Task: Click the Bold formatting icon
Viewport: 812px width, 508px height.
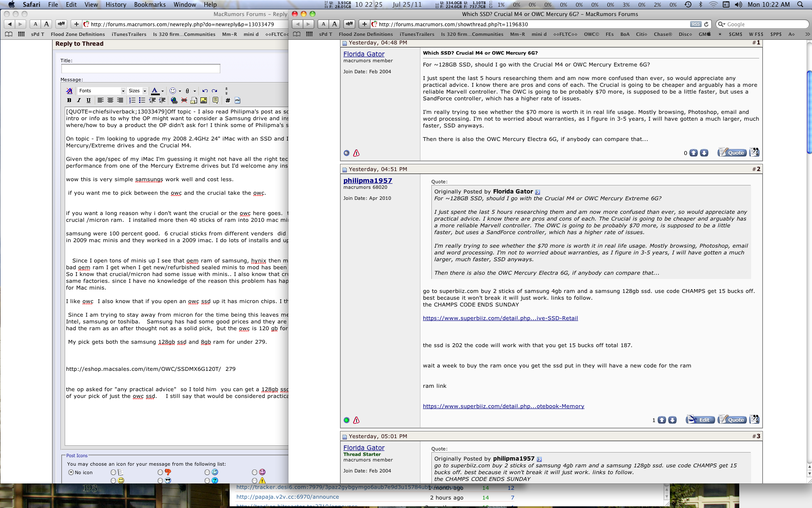Action: pyautogui.click(x=69, y=100)
